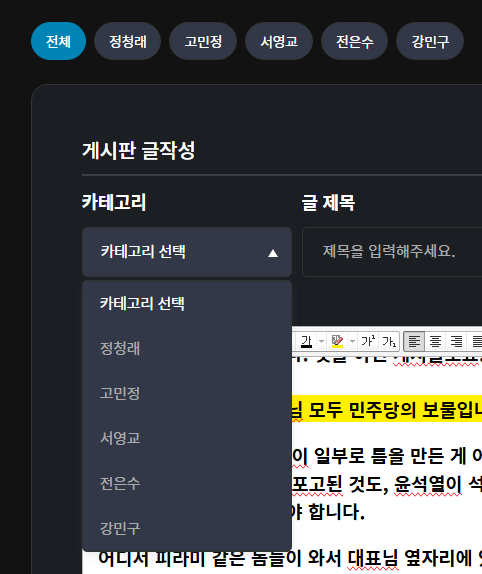Image resolution: width=482 pixels, height=574 pixels.
Task: Collapse the 카테고리 선택 dropdown
Action: coord(187,252)
